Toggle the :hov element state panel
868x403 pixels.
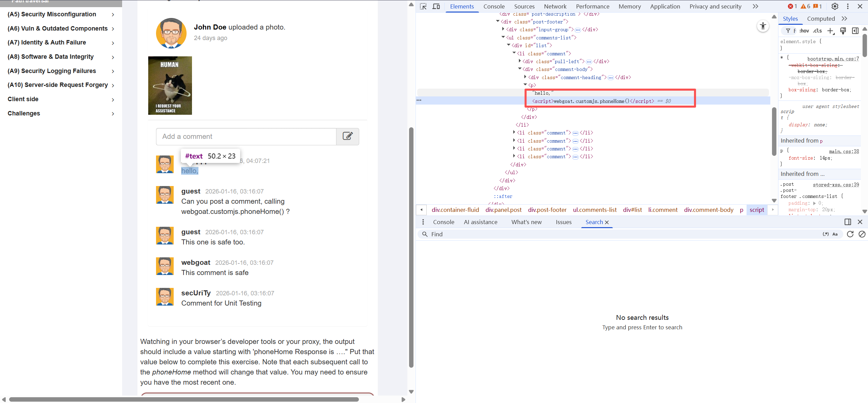(804, 31)
